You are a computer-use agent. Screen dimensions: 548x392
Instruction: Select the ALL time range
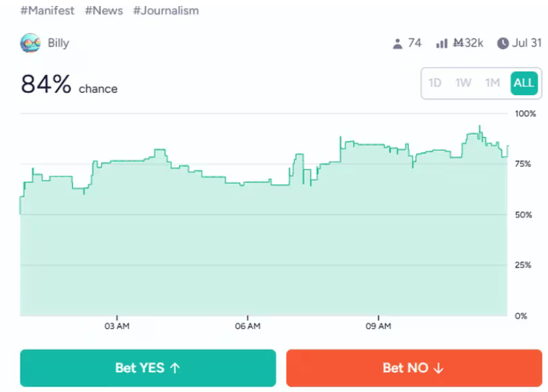pyautogui.click(x=523, y=83)
